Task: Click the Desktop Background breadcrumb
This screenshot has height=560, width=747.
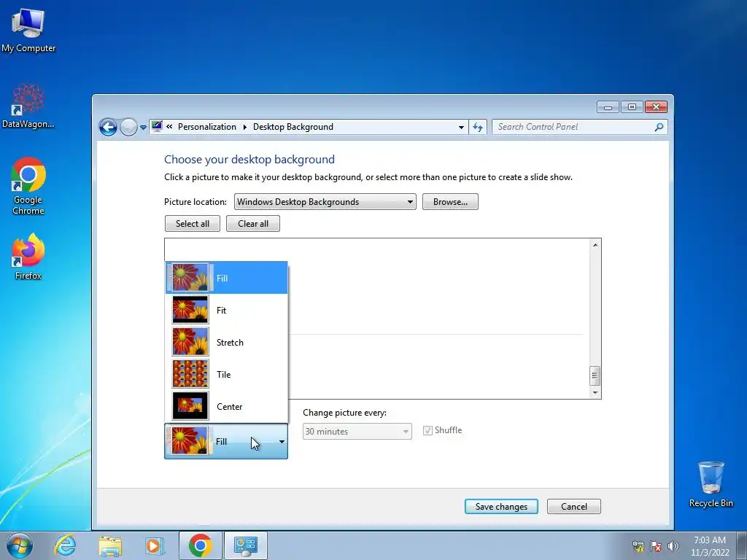Action: pos(293,127)
